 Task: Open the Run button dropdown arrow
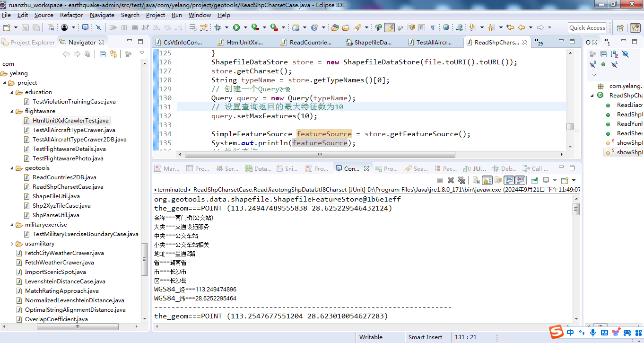click(246, 27)
